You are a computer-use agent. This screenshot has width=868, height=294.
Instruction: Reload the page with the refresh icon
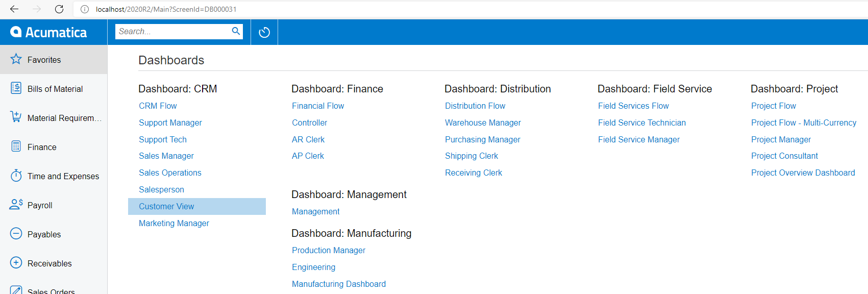pos(59,9)
